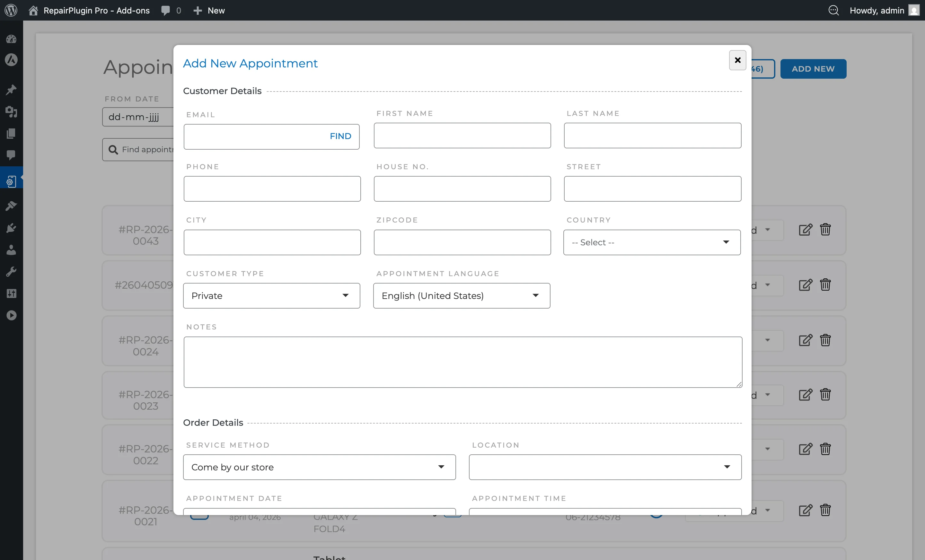Edit appointment #RP-2026-0043 with the pencil icon

805,230
